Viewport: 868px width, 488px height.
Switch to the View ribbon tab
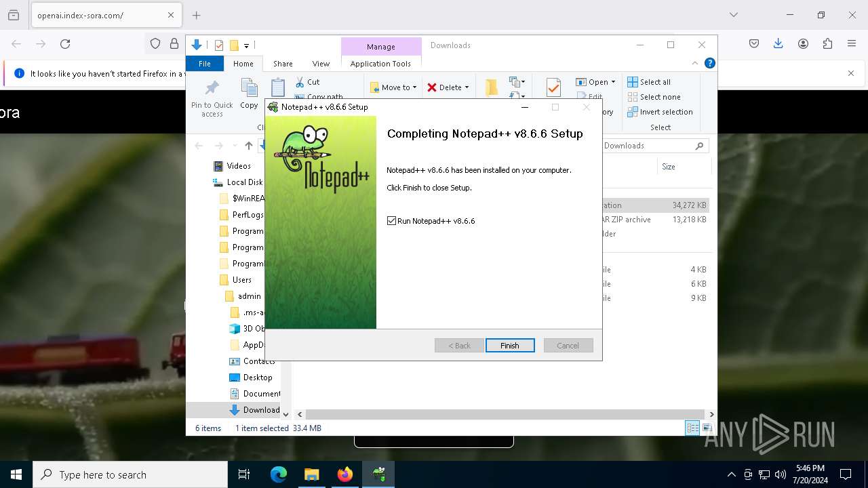pyautogui.click(x=321, y=64)
